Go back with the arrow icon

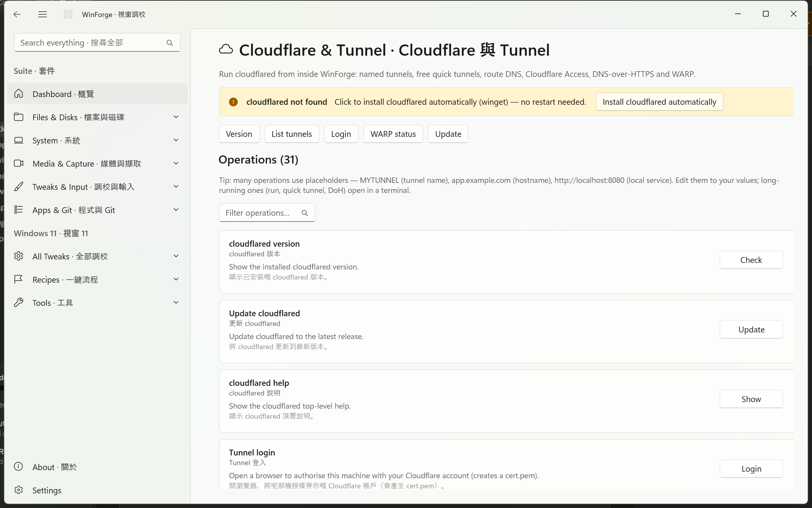pyautogui.click(x=17, y=14)
